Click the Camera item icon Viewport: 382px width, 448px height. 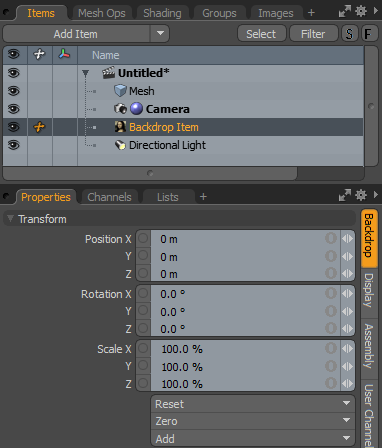click(120, 109)
